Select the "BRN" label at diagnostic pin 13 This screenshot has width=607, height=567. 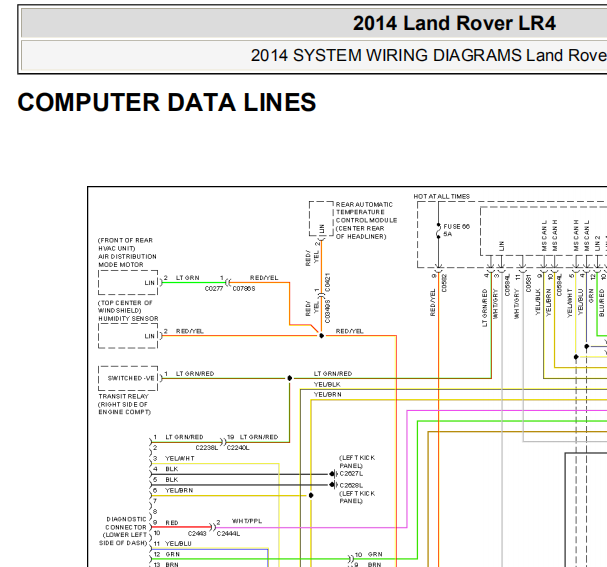pos(173,565)
